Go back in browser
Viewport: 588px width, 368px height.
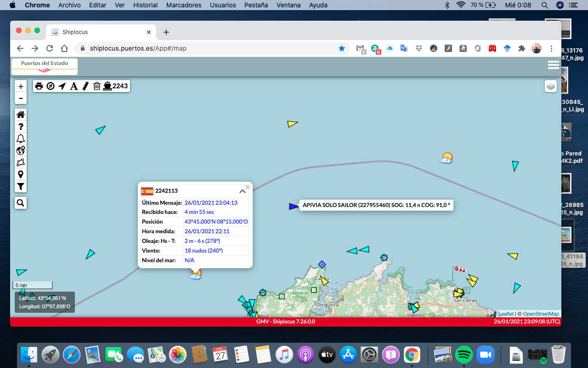pyautogui.click(x=20, y=48)
